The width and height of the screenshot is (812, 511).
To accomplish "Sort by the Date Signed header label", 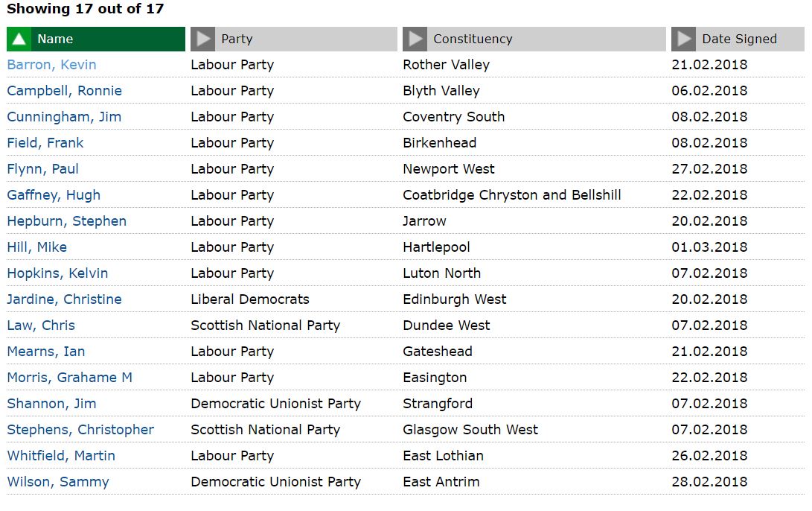I will pyautogui.click(x=740, y=39).
